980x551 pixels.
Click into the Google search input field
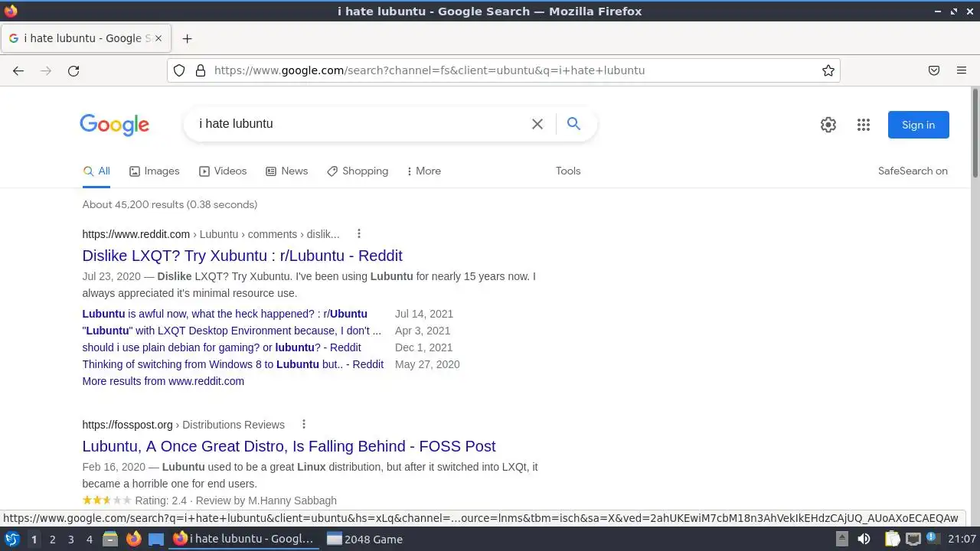click(360, 124)
